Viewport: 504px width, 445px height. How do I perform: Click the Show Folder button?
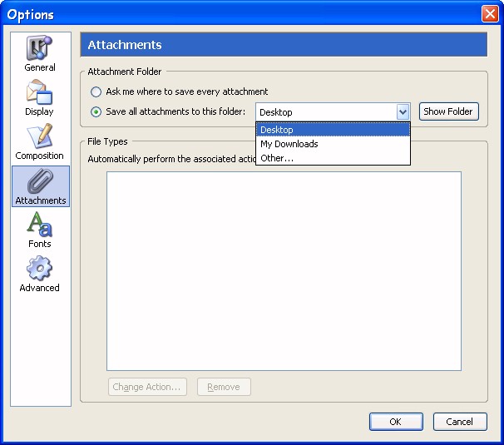coord(449,111)
